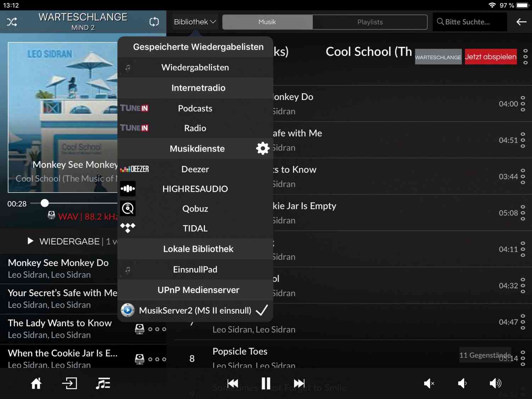532x399 pixels.
Task: Skip to the next track
Action: point(299,383)
